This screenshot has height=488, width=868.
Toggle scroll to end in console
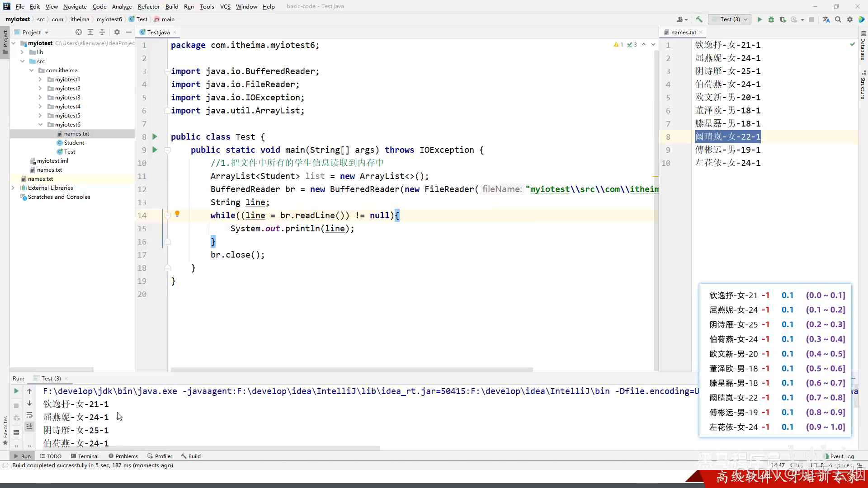[x=29, y=426]
